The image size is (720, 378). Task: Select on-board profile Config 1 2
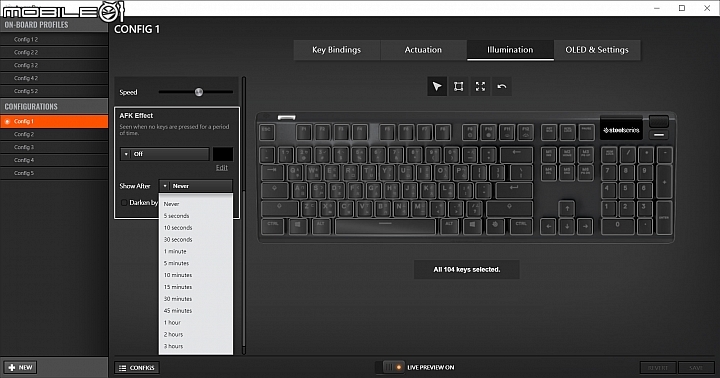coord(54,39)
